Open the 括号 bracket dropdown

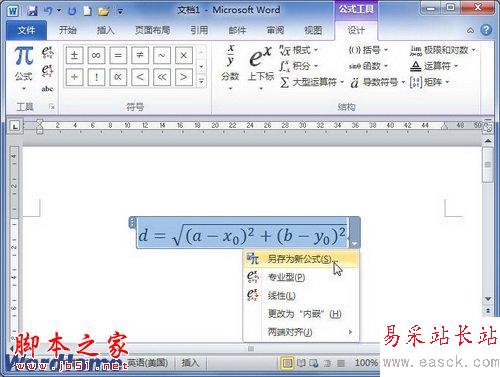368,50
